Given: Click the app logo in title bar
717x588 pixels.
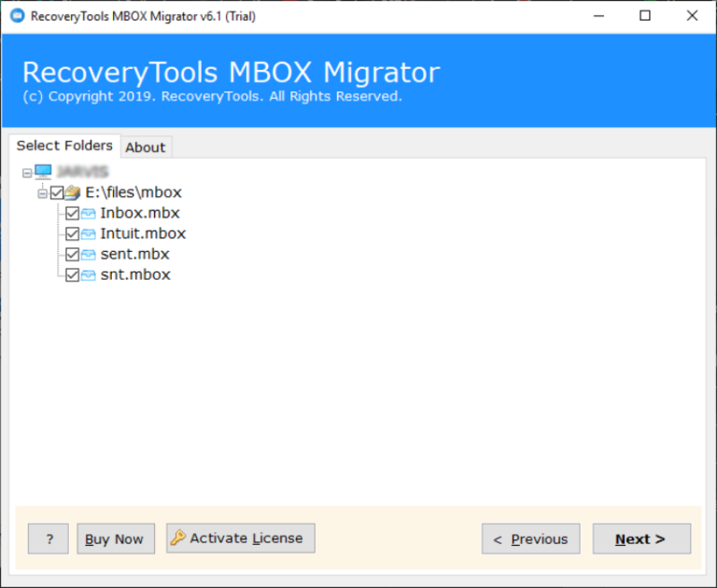Looking at the screenshot, I should pyautogui.click(x=16, y=16).
